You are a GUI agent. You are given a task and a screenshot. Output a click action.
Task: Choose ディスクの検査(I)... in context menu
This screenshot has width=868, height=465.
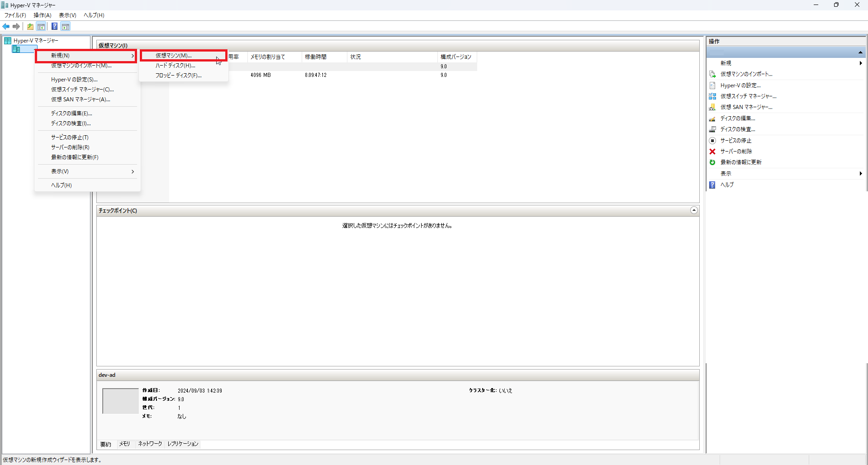click(87, 123)
